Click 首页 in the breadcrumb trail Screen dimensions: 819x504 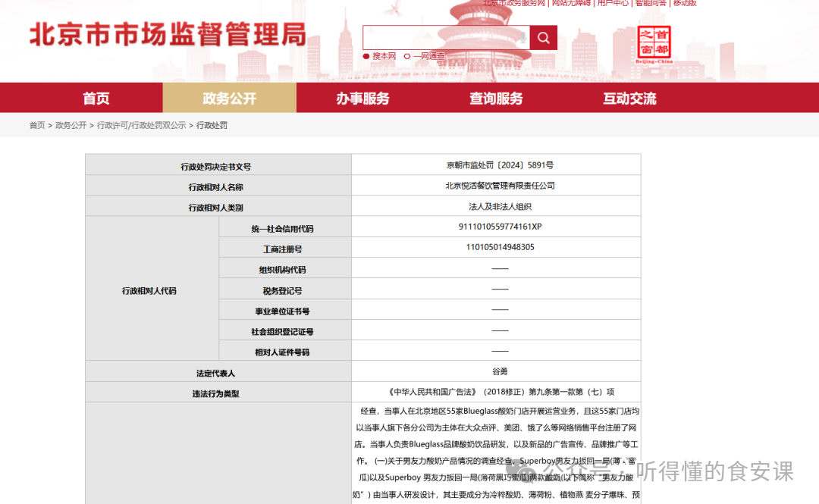(37, 125)
